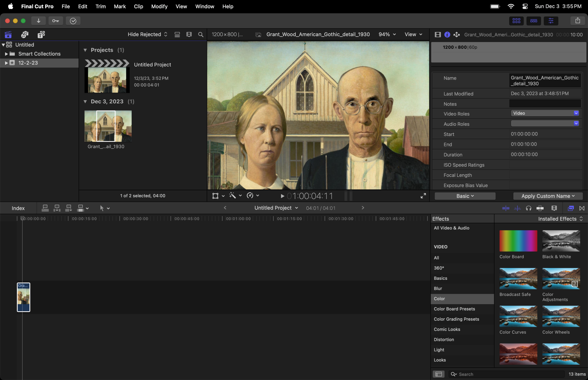Viewport: 588px width, 380px height.
Task: Toggle video skimming in timeline
Action: pos(506,208)
